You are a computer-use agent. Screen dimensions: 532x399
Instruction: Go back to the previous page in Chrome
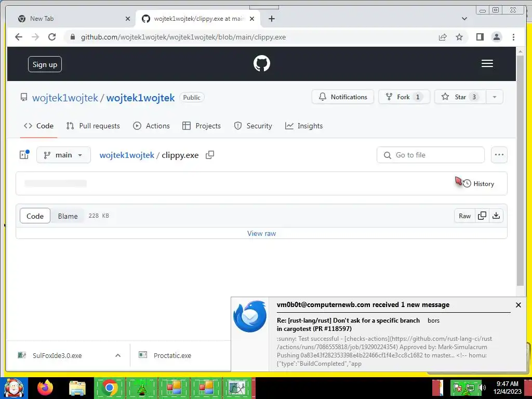click(19, 37)
